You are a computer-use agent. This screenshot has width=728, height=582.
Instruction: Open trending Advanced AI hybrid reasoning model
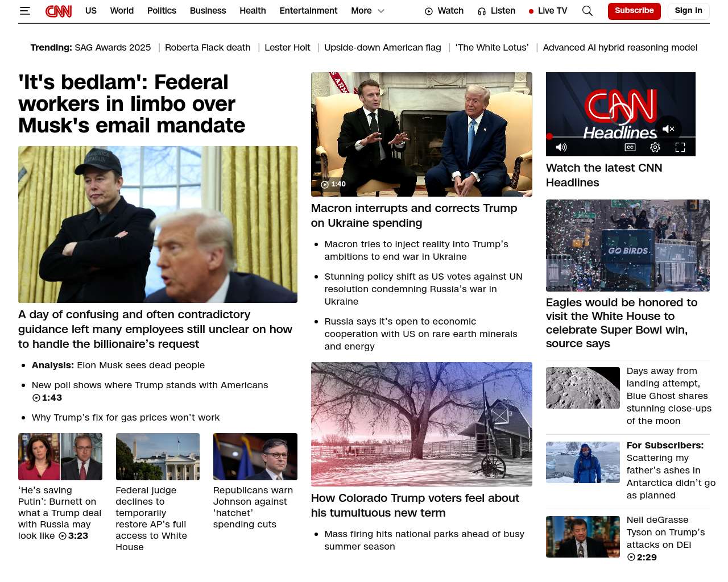[620, 48]
